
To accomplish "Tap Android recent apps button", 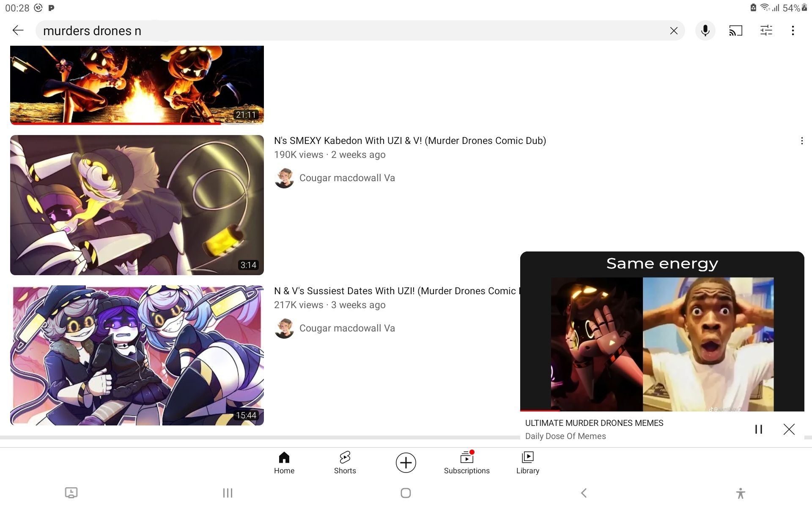I will [228, 493].
